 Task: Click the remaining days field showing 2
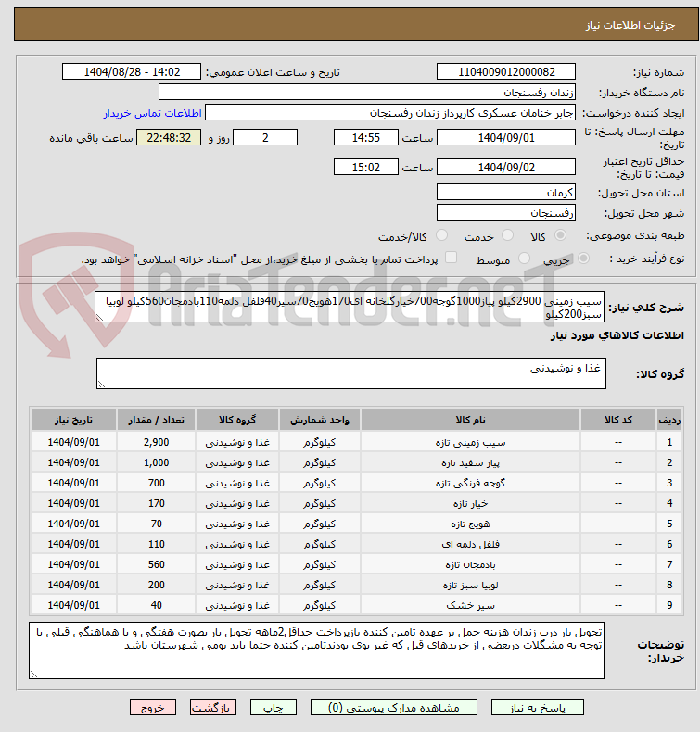click(x=265, y=138)
